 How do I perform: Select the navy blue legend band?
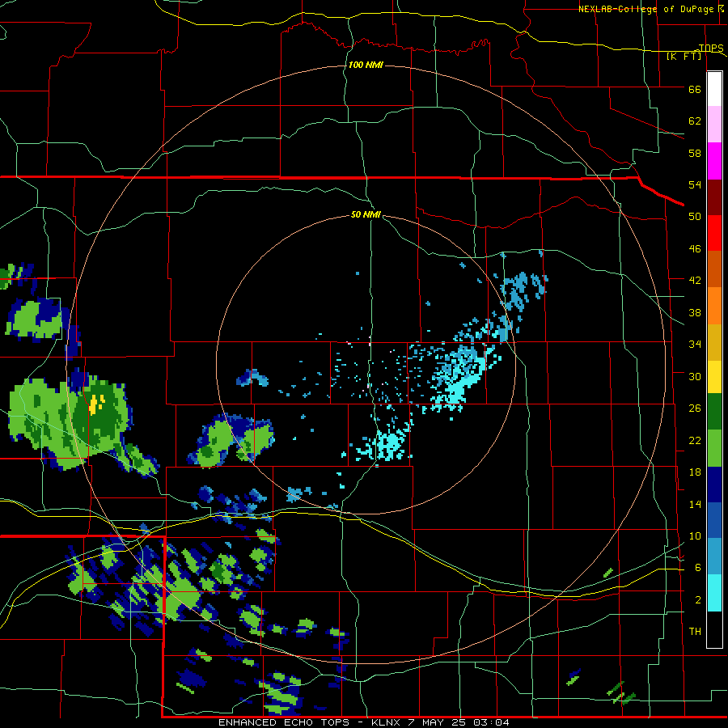pyautogui.click(x=714, y=485)
